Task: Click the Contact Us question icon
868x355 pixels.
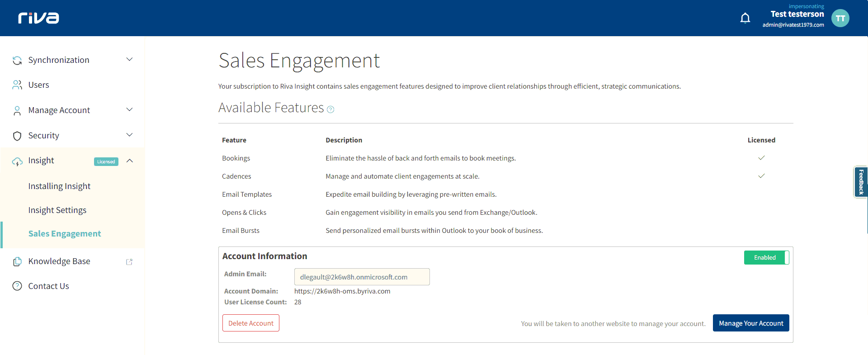Action: coord(17,286)
